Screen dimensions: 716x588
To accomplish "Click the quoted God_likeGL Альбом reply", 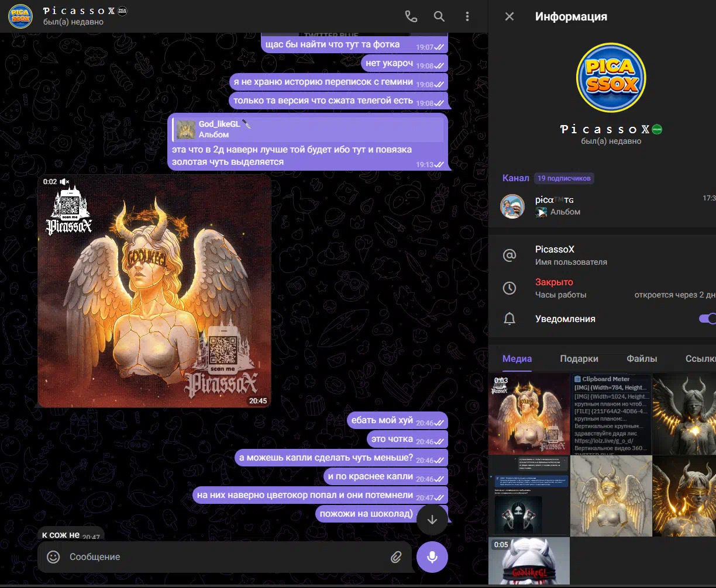I will [x=309, y=129].
